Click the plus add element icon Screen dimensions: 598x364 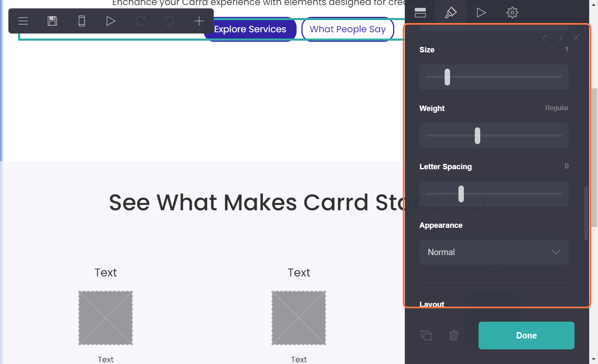(x=199, y=21)
